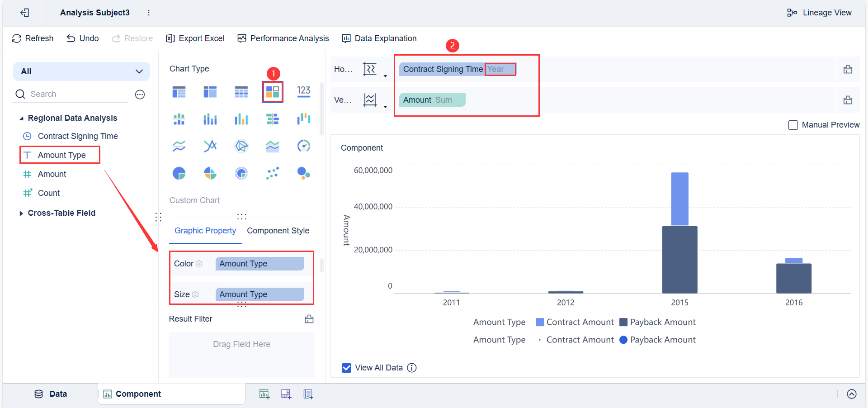Screen dimensions: 868x408
Task: Click the Amount Type pill in Size
Action: [260, 294]
